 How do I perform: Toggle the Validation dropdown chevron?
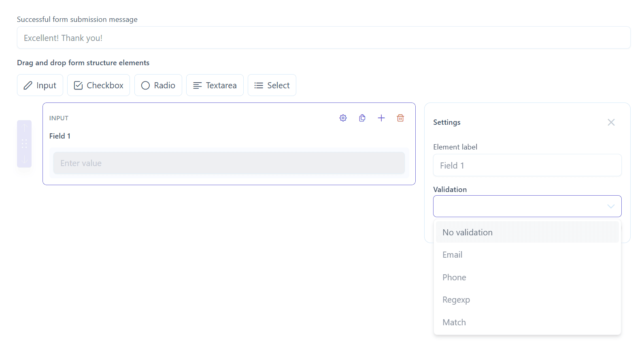[611, 206]
